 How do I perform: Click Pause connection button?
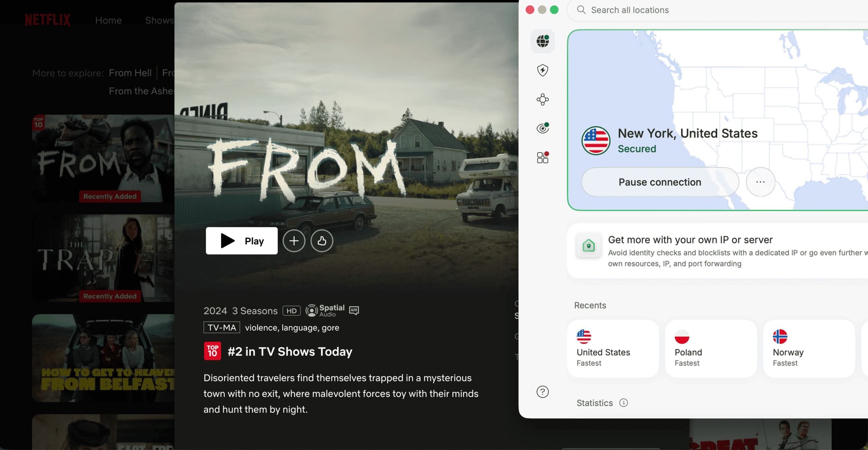click(660, 182)
